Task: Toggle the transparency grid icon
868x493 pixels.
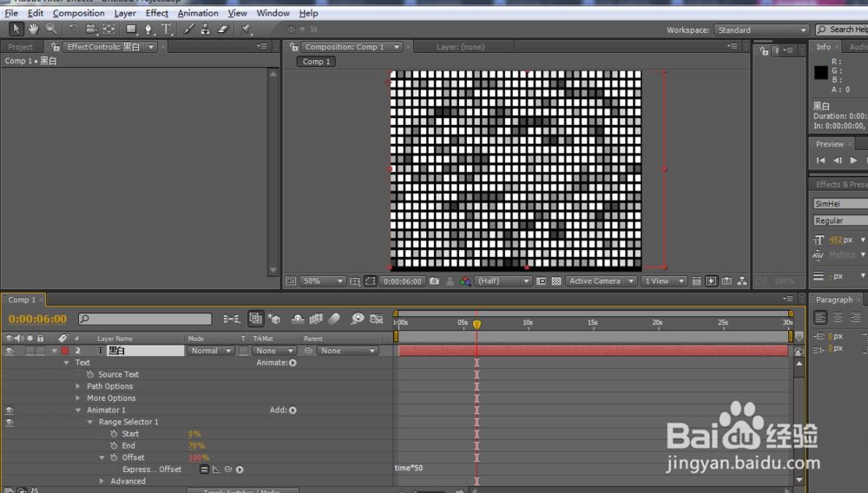Action: pyautogui.click(x=556, y=281)
